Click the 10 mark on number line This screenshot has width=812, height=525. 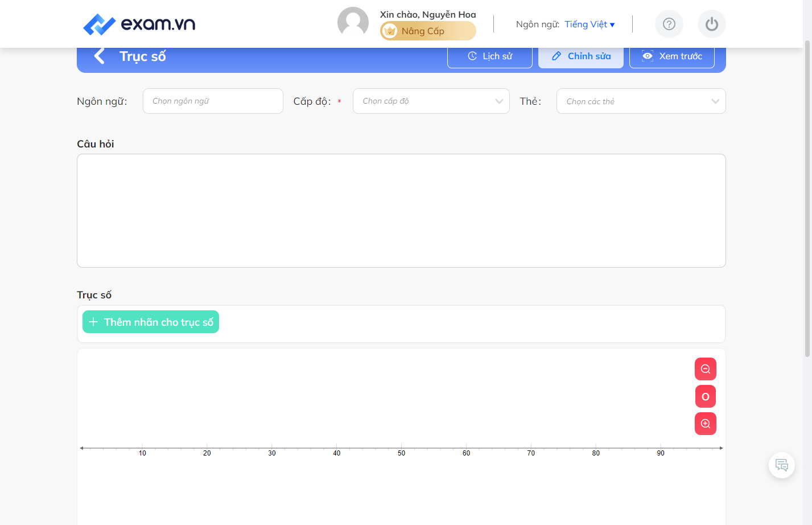point(142,453)
